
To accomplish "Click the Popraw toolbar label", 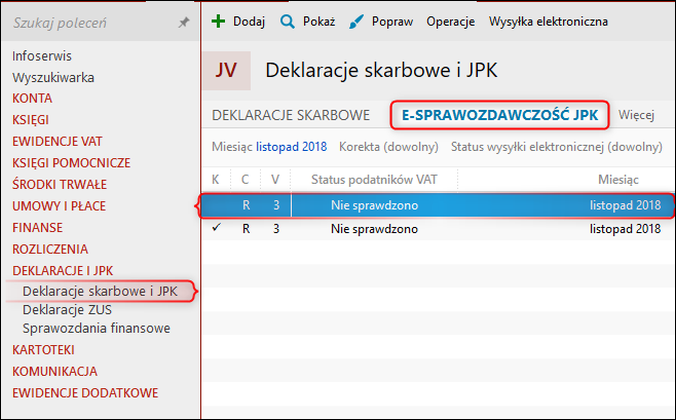I will coord(392,22).
